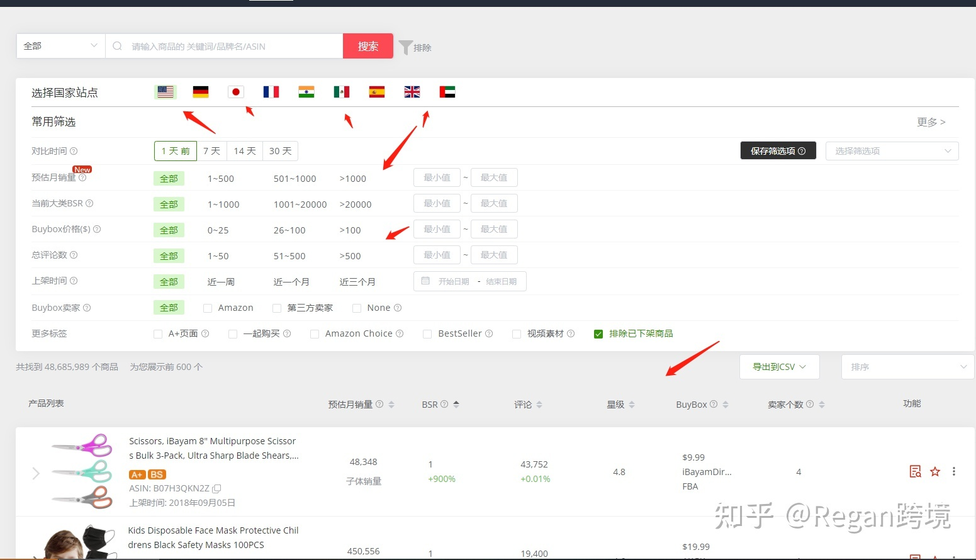The width and height of the screenshot is (976, 560).
Task: Open the document-search icon for the scissors listing
Action: pos(915,471)
